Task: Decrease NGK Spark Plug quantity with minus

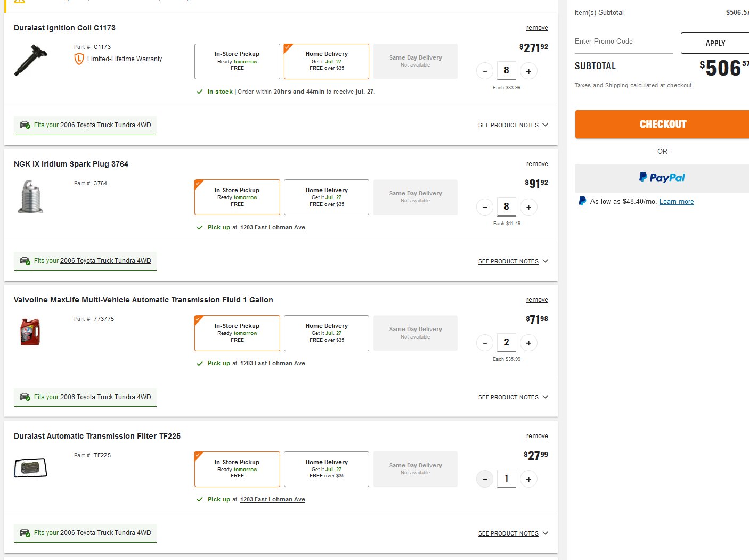Action: click(x=485, y=207)
